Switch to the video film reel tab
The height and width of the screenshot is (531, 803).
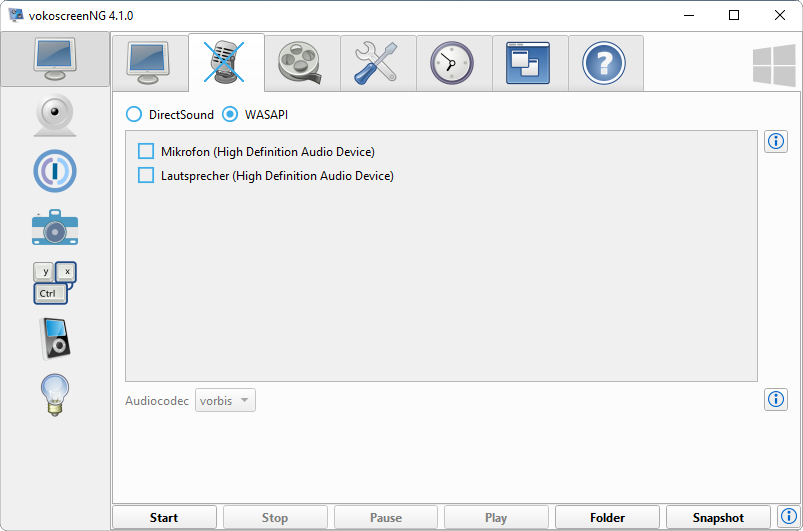[302, 64]
